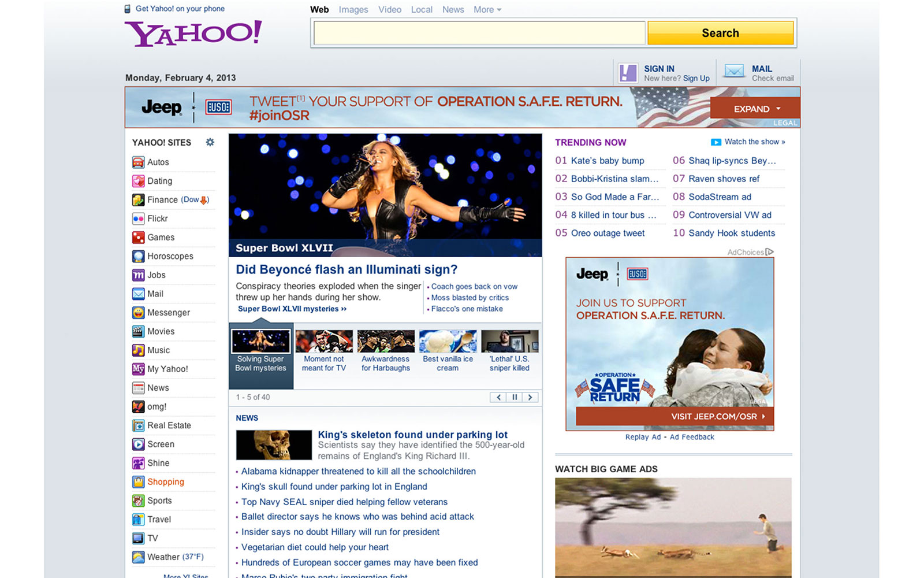
Task: Expand the Jeep banner ad
Action: (x=755, y=109)
